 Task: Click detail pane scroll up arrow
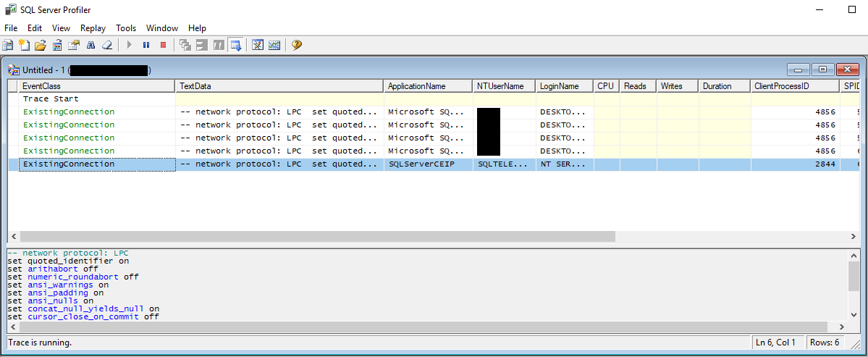854,255
